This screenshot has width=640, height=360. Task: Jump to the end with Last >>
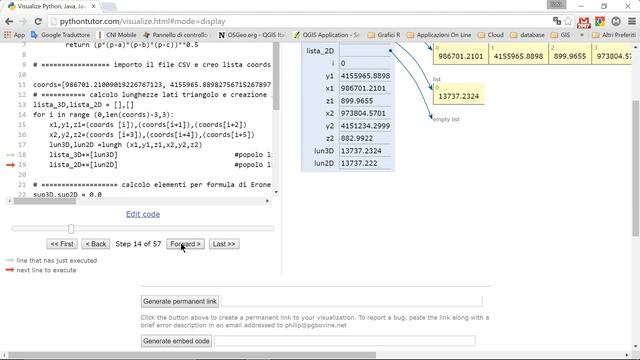point(224,244)
